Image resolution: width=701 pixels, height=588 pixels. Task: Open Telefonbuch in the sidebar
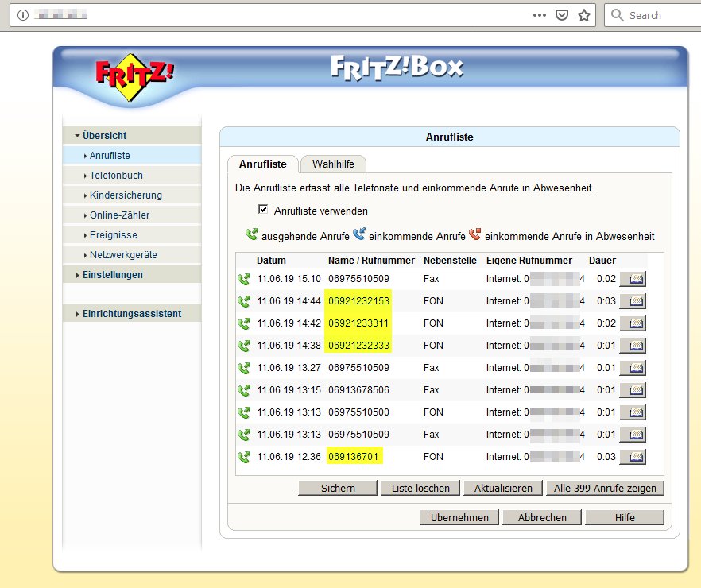pyautogui.click(x=132, y=176)
